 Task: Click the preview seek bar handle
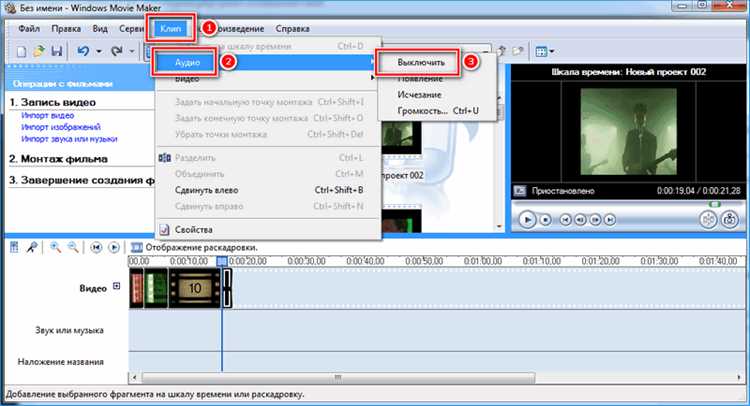[x=715, y=204]
